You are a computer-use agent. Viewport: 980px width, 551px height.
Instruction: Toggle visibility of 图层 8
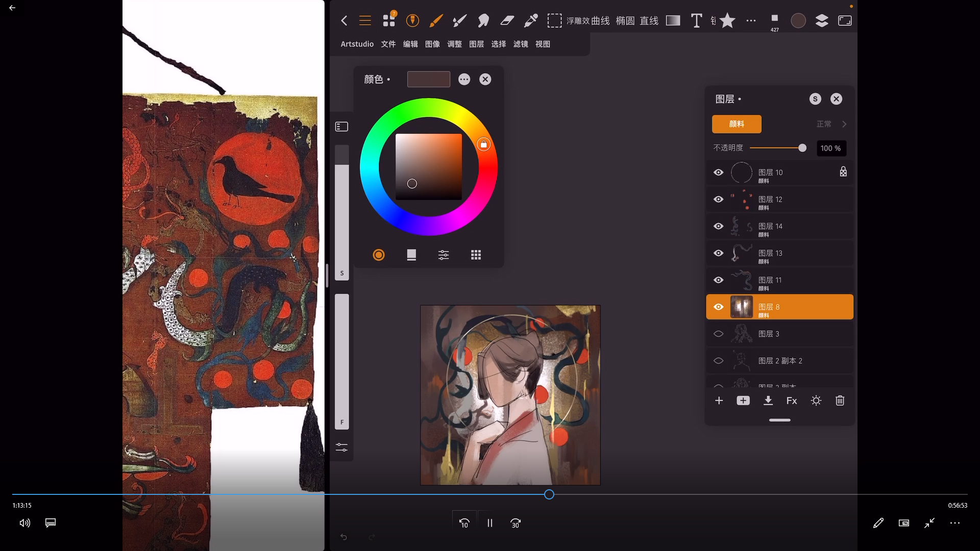click(x=718, y=307)
